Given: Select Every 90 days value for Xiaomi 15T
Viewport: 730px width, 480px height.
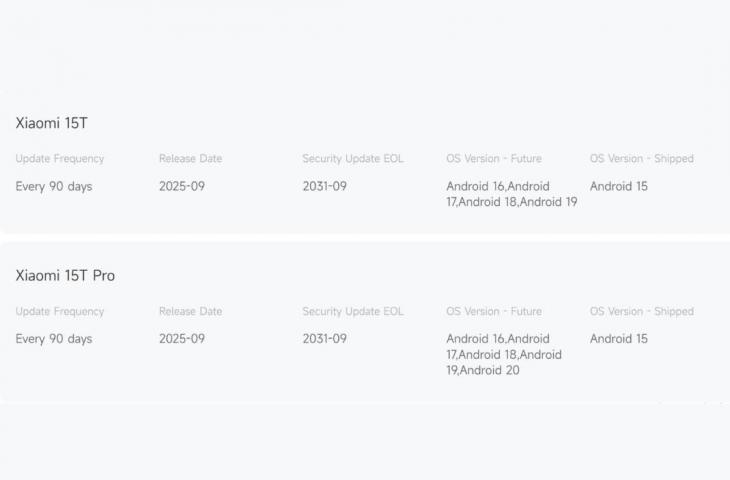Looking at the screenshot, I should tap(54, 186).
